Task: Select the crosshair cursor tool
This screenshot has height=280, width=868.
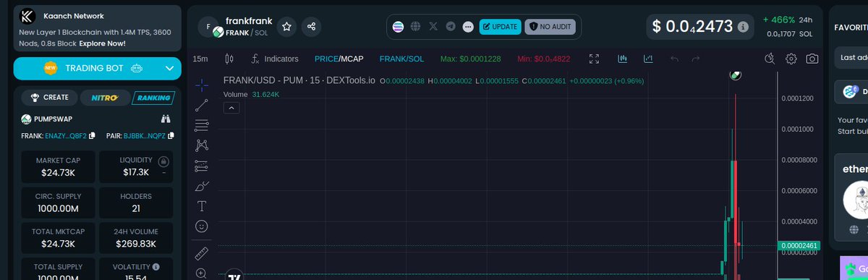Action: pyautogui.click(x=202, y=85)
